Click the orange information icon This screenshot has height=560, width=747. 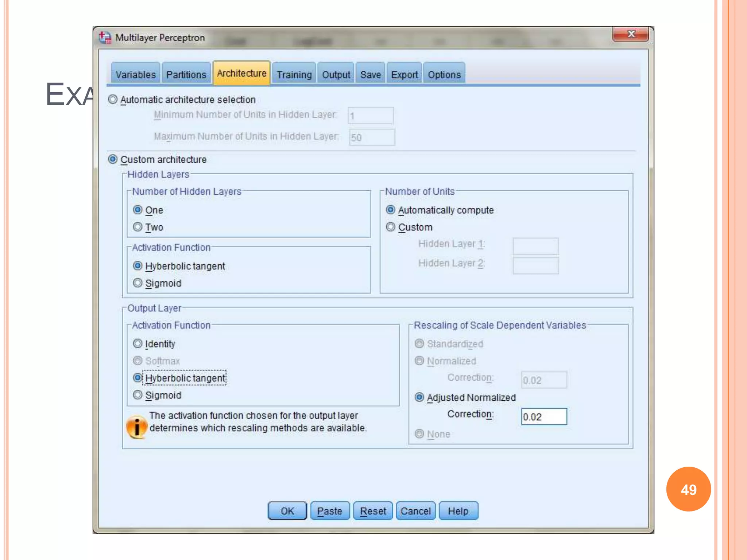tap(137, 427)
